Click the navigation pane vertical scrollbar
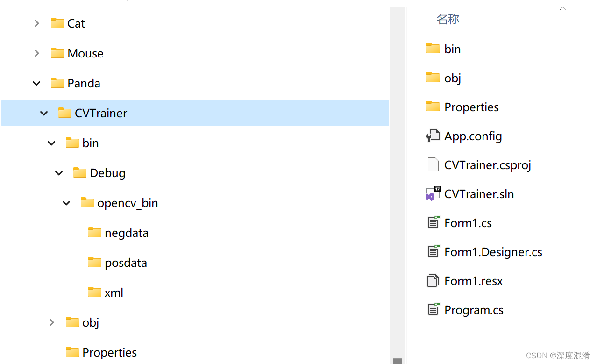The width and height of the screenshot is (597, 364). click(x=397, y=187)
